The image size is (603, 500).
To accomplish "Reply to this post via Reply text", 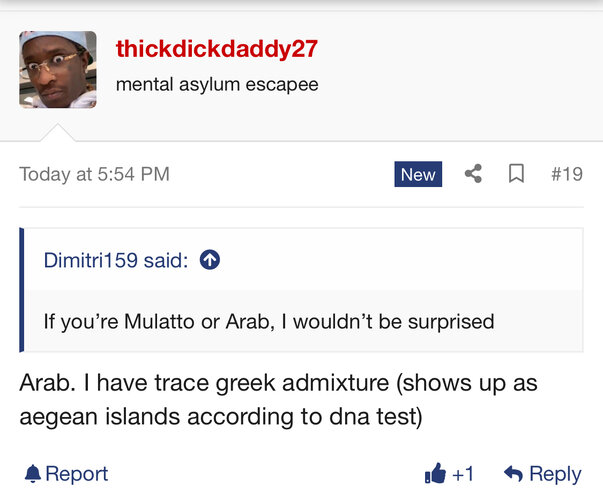I will coord(555,475).
